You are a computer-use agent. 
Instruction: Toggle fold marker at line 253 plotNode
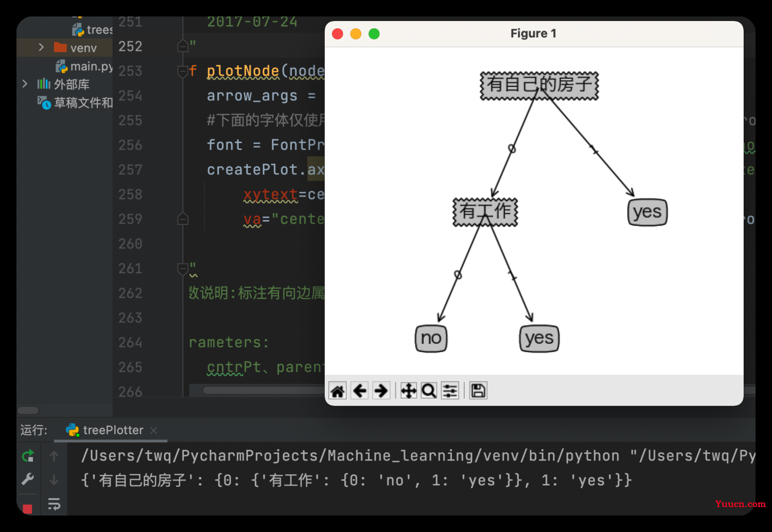pyautogui.click(x=183, y=72)
